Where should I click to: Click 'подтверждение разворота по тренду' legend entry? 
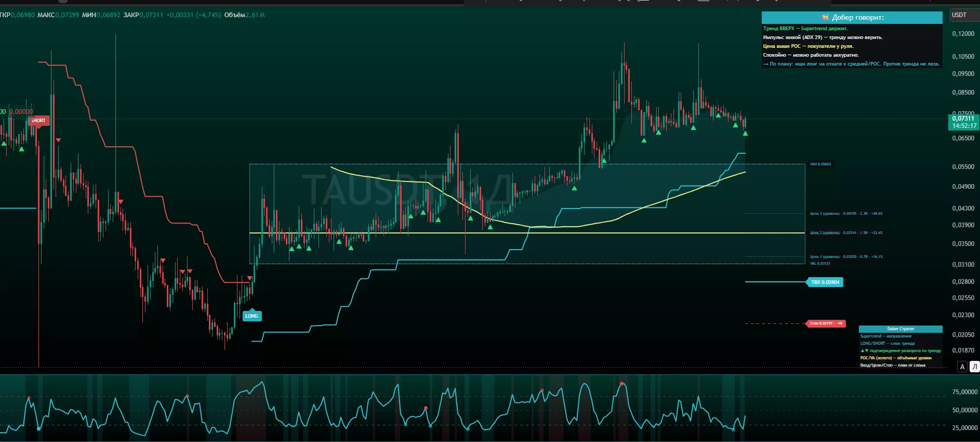coord(900,351)
